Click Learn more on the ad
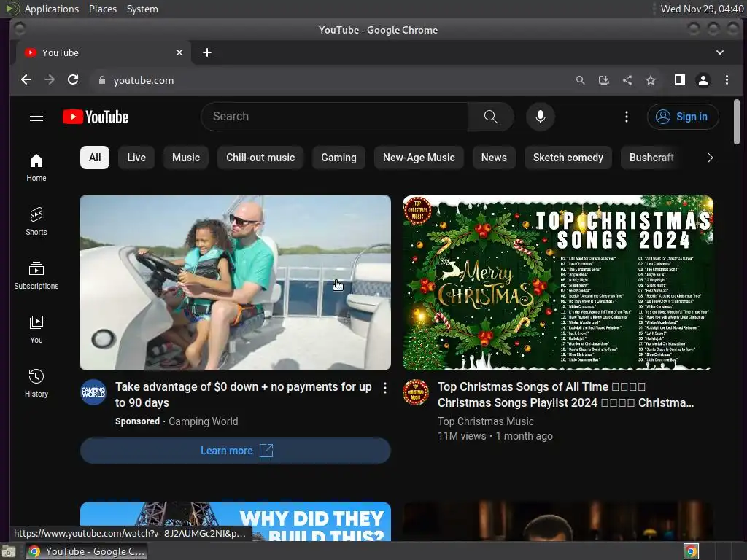 (236, 451)
